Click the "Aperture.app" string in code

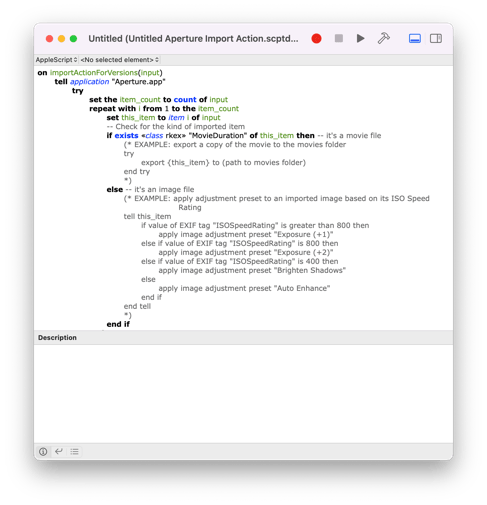click(138, 82)
